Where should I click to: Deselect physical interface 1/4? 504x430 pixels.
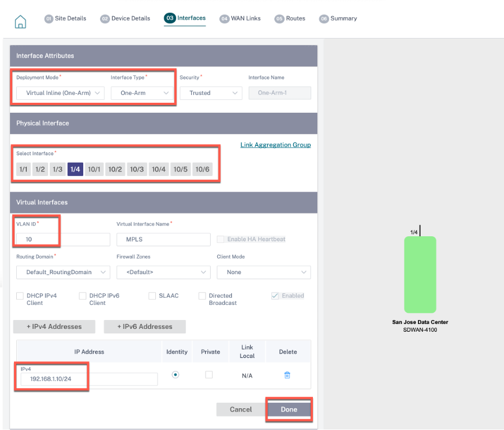[75, 169]
